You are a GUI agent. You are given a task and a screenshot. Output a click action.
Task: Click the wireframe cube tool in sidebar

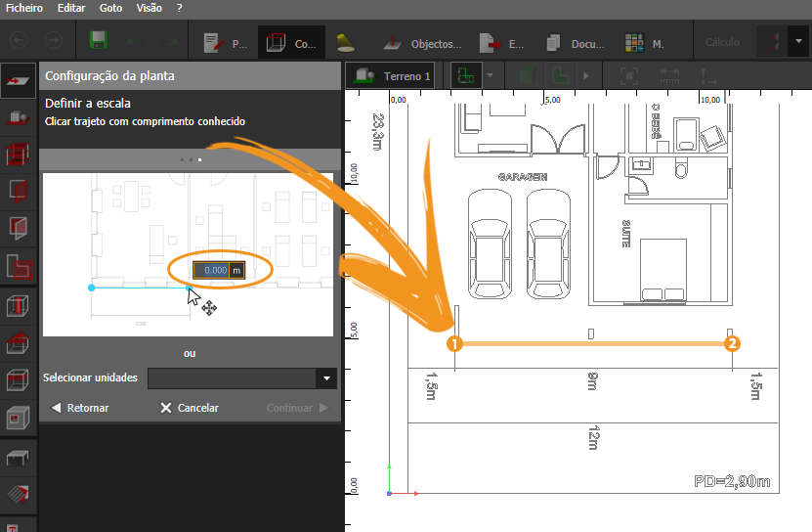tap(18, 379)
